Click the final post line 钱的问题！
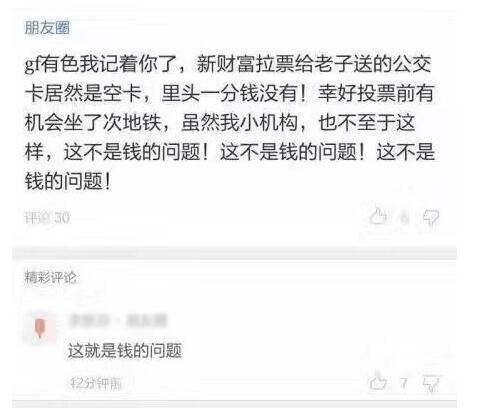 tap(68, 182)
